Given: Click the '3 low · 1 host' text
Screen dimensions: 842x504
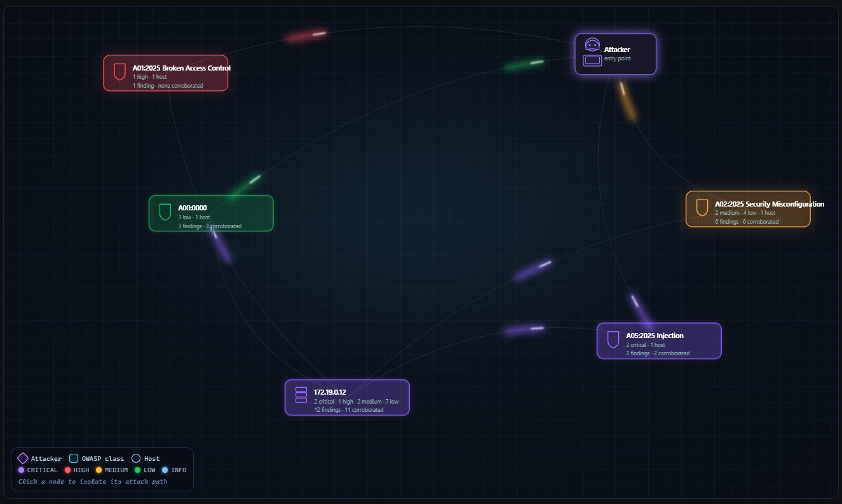Looking at the screenshot, I should (194, 217).
